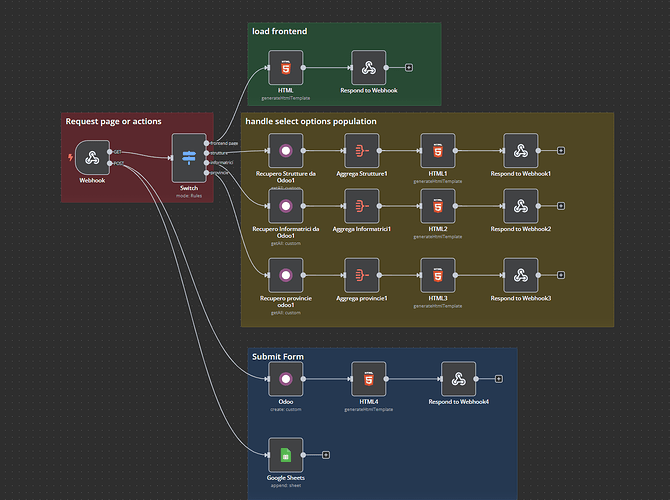Select Respond to Webhook4 node

pos(458,379)
